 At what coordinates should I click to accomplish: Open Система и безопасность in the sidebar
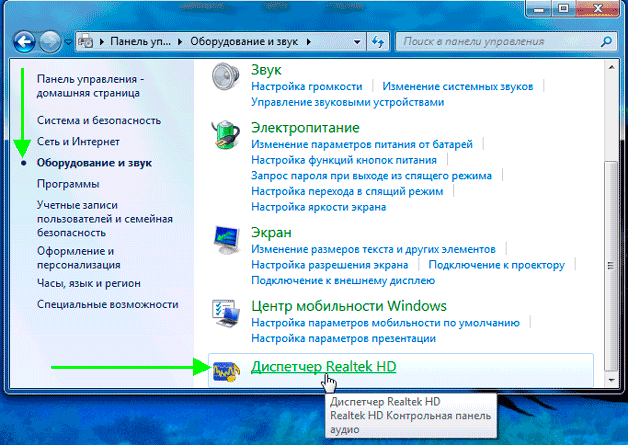click(x=98, y=120)
